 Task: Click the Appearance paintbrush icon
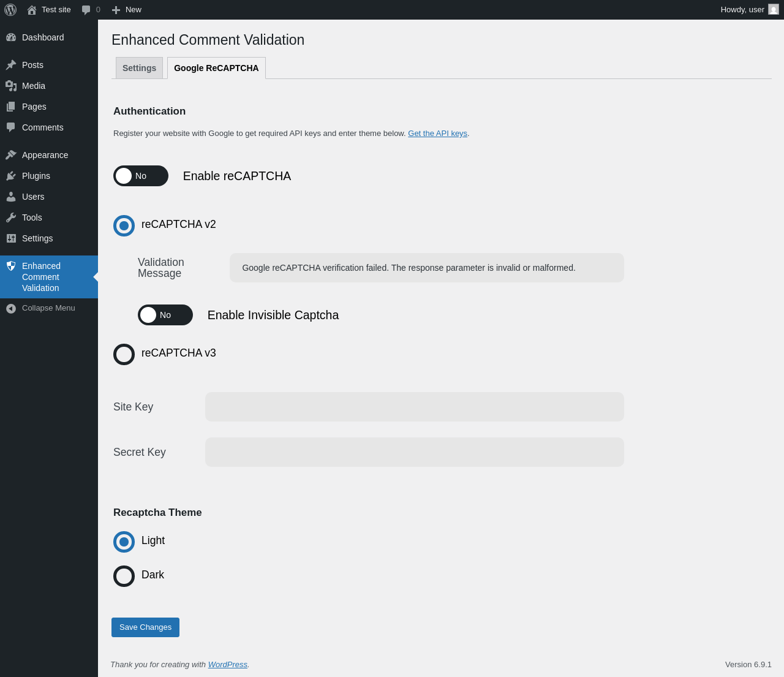tap(11, 155)
